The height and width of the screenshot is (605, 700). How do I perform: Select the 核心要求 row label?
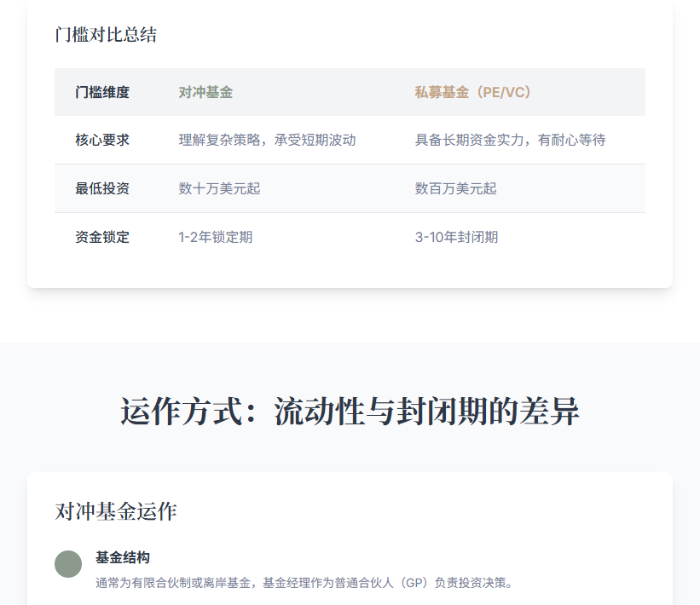click(102, 140)
